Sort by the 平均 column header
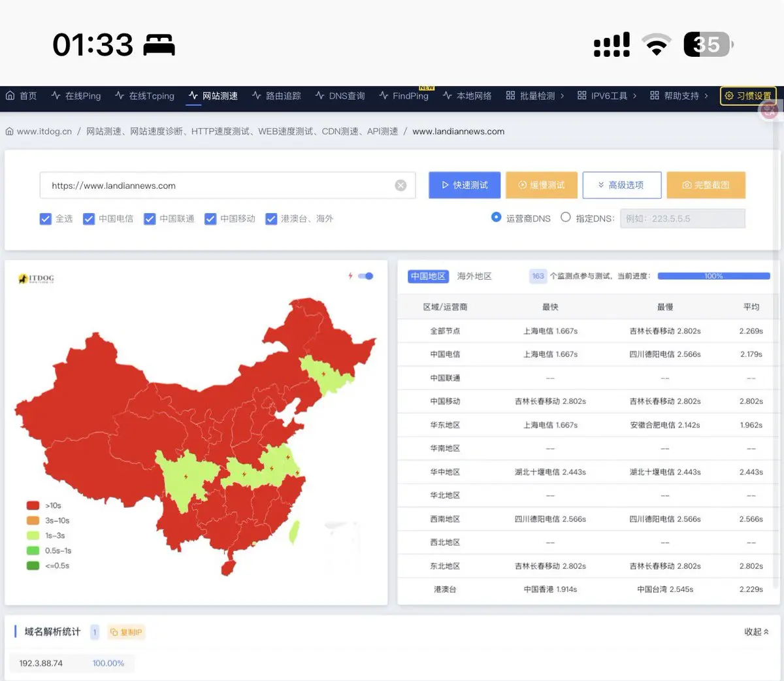The image size is (784, 681). pyautogui.click(x=751, y=307)
